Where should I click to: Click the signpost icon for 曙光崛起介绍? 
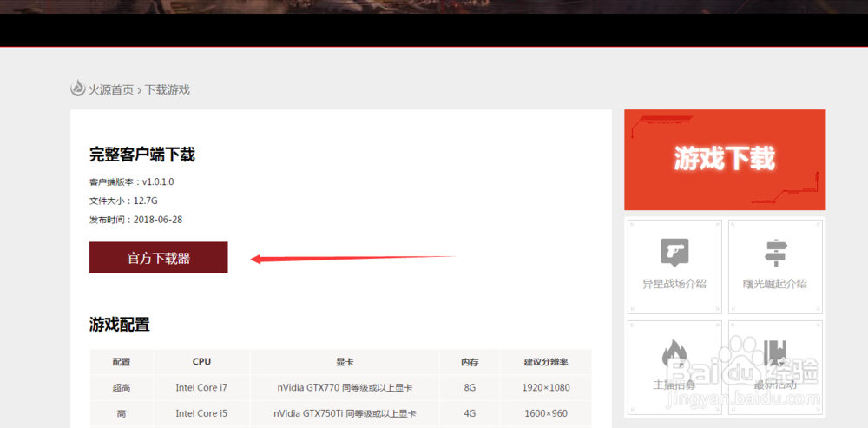coord(775,252)
